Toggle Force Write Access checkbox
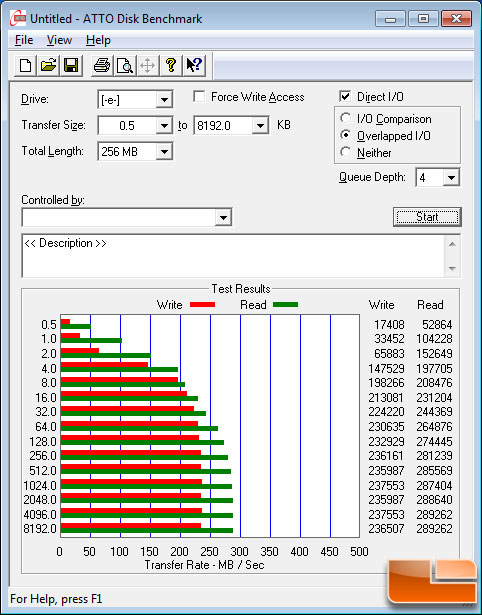482x615 pixels. [199, 96]
